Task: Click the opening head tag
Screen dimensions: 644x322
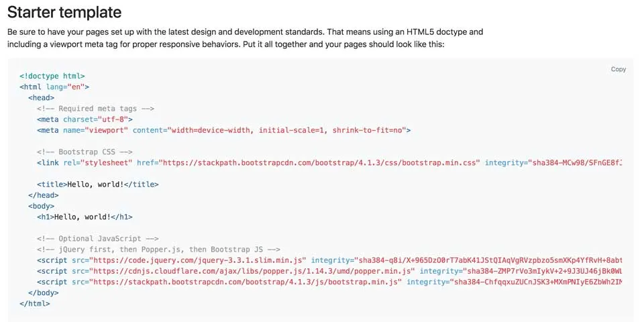Action: 42,98
